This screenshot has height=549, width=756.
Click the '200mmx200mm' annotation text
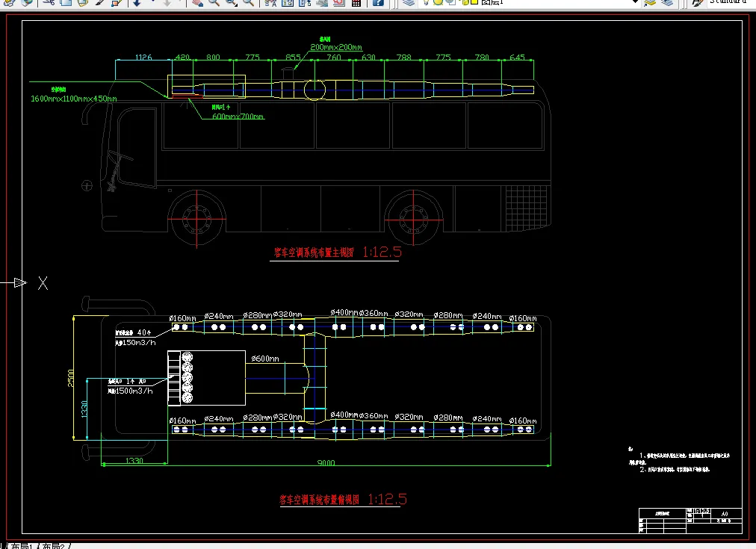pos(336,47)
